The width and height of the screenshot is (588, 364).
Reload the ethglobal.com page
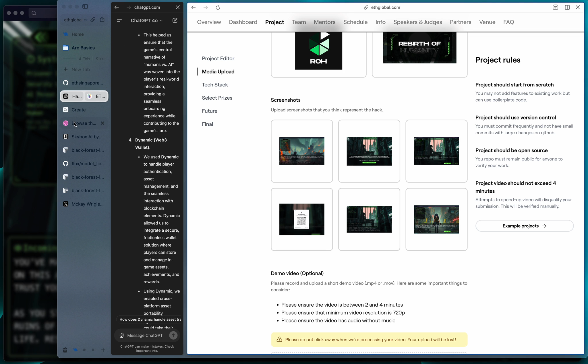[x=218, y=7]
